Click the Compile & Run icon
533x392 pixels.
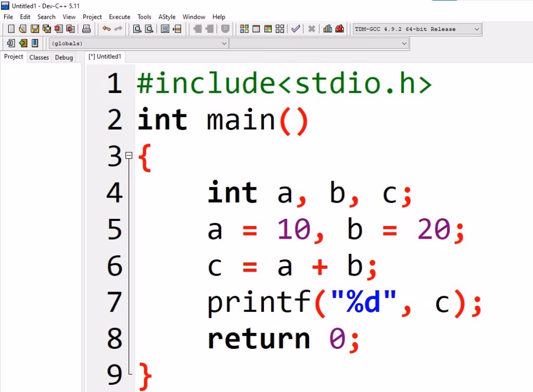(268, 29)
